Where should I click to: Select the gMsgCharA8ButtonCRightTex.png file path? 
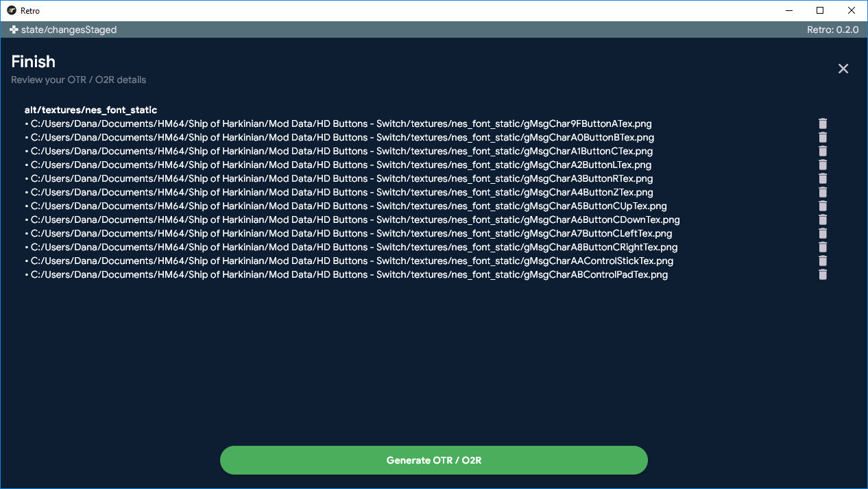tap(354, 247)
